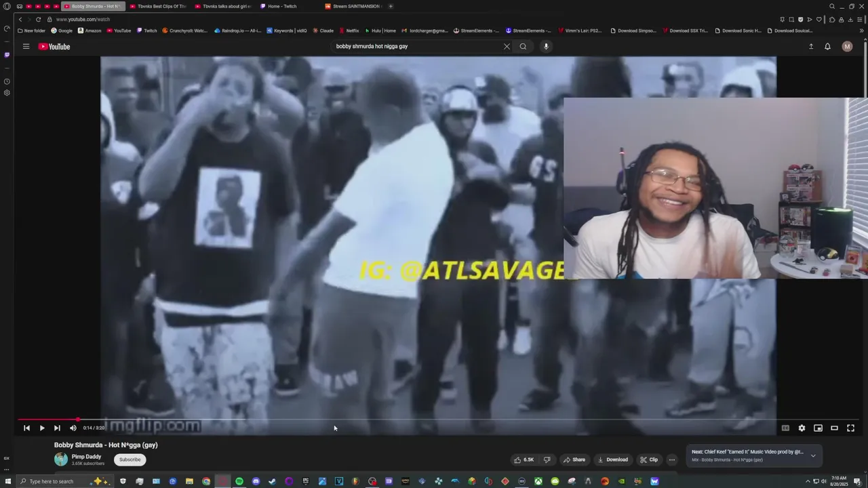The height and width of the screenshot is (488, 868).
Task: Open browser downloads icon
Action: pos(850,19)
